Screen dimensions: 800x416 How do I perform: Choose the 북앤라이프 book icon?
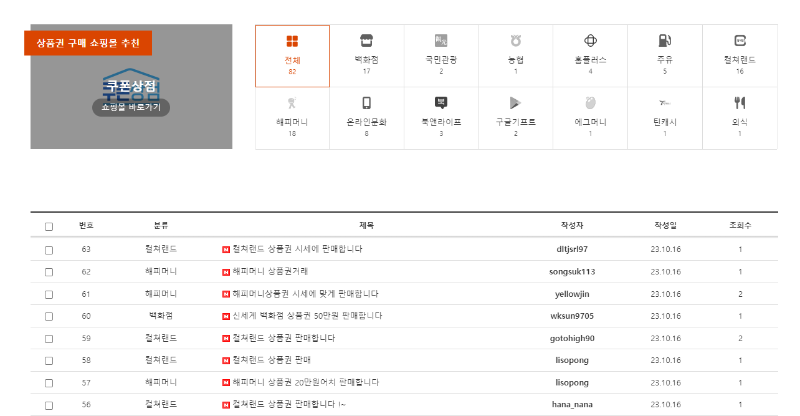click(441, 103)
